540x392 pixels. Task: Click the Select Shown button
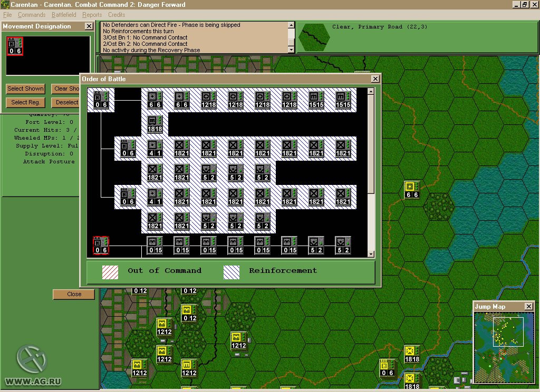[x=25, y=89]
